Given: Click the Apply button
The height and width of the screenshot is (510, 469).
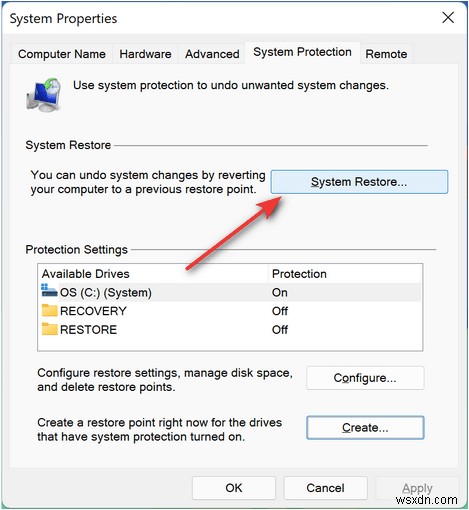Looking at the screenshot, I should [x=417, y=488].
